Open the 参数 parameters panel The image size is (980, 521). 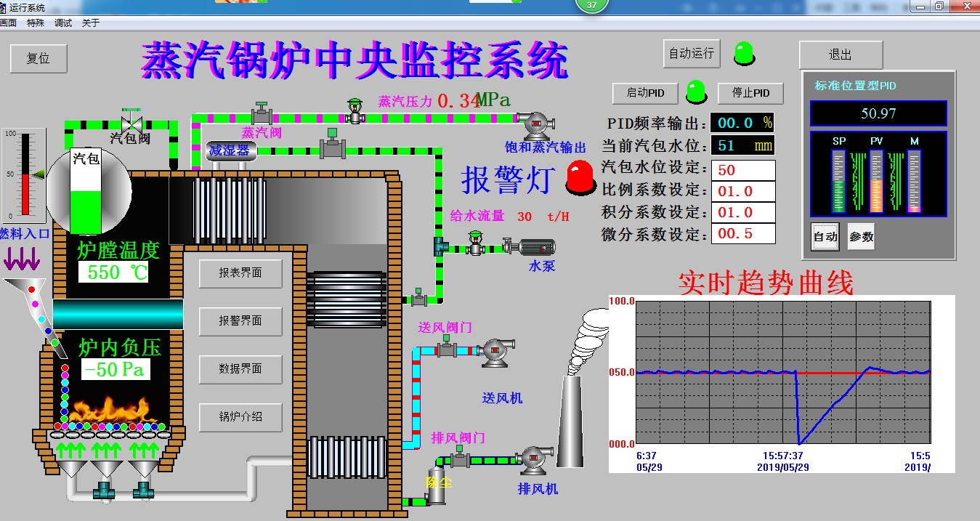click(x=860, y=236)
